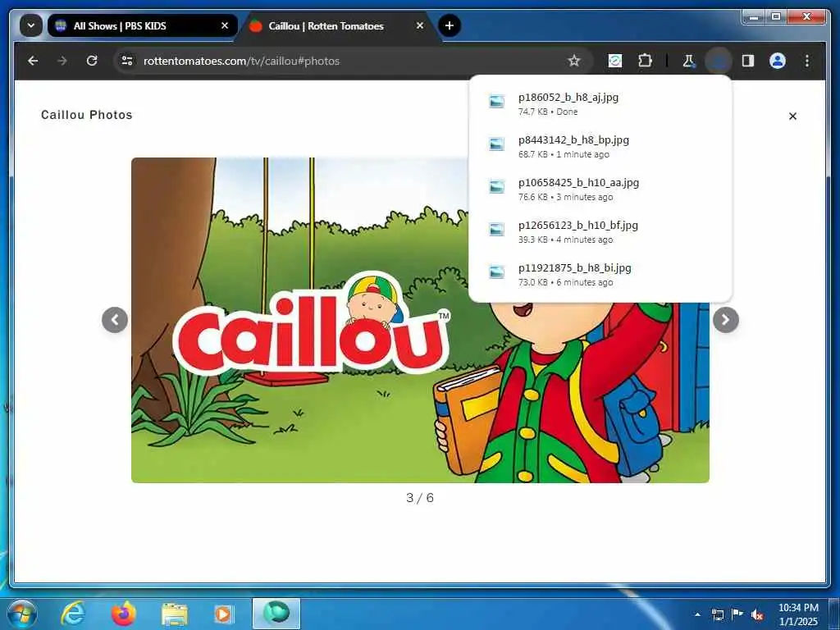Select the active browser taskbar button
Viewport: 840px width, 630px height.
[276, 614]
